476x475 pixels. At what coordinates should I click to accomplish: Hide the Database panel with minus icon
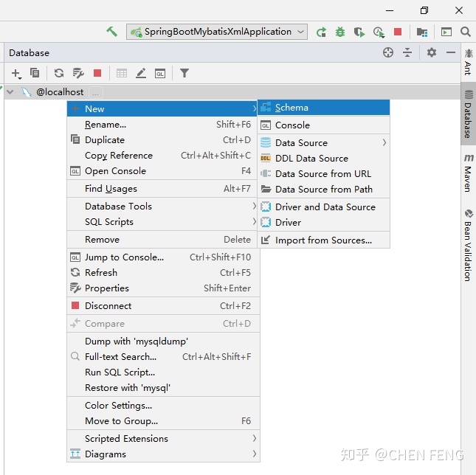[x=451, y=52]
